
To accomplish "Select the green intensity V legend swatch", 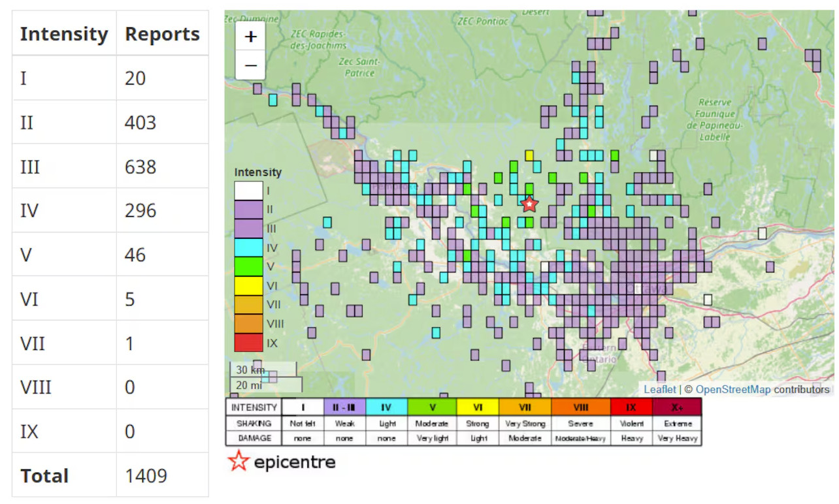I will coord(248,266).
